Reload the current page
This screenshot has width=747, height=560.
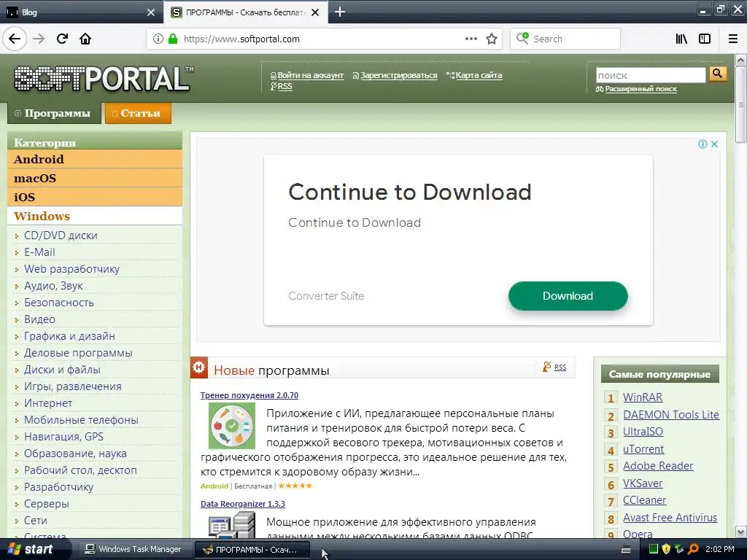pos(62,39)
